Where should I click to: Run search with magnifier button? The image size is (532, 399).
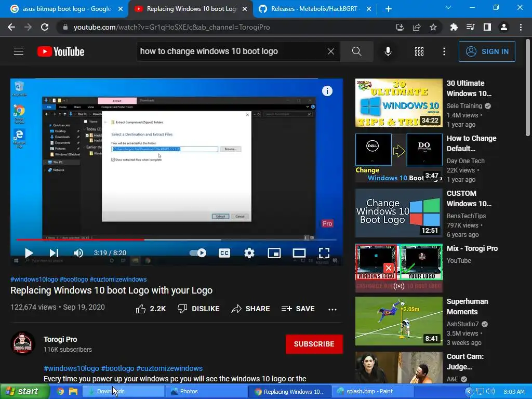coord(356,51)
